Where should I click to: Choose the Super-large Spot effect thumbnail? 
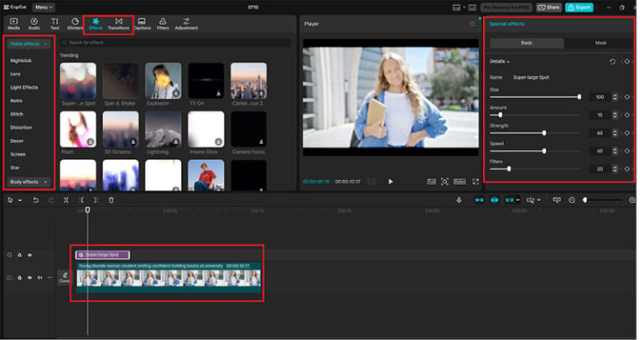[78, 80]
